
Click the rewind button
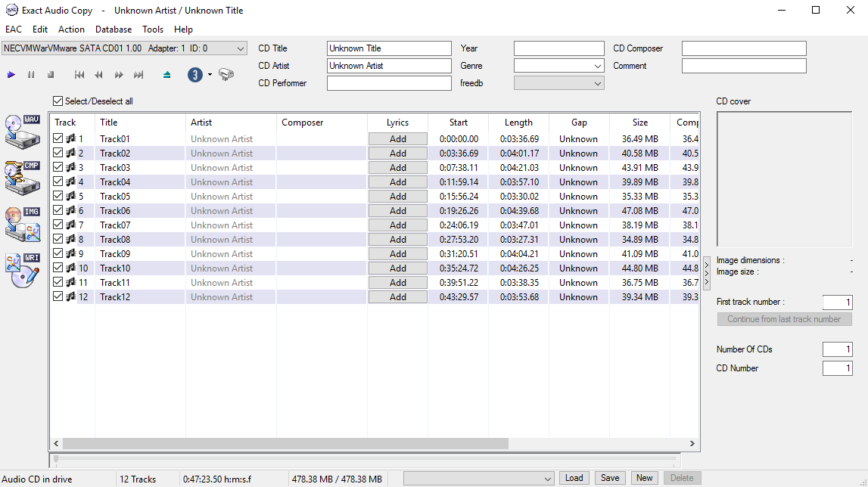(x=99, y=75)
